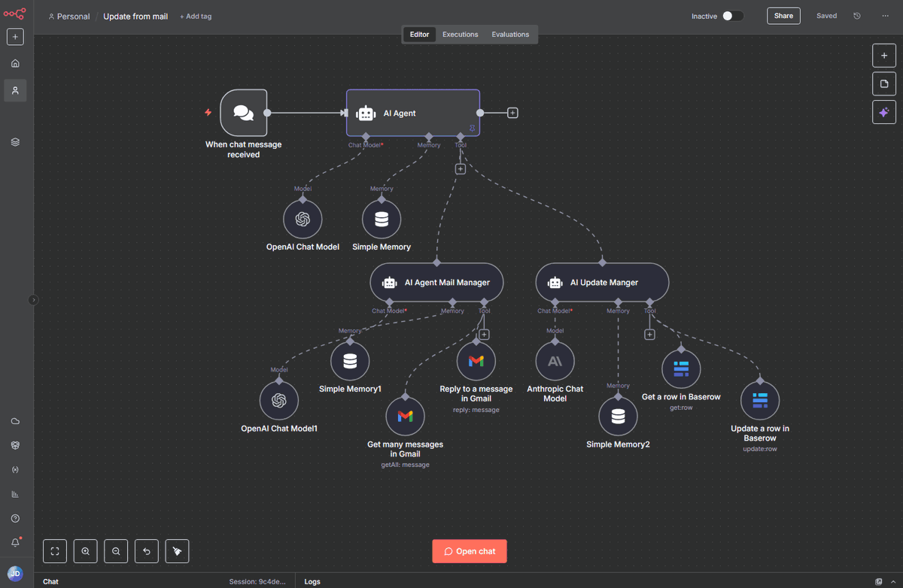Select the Simple Memory1 node

[x=350, y=361]
